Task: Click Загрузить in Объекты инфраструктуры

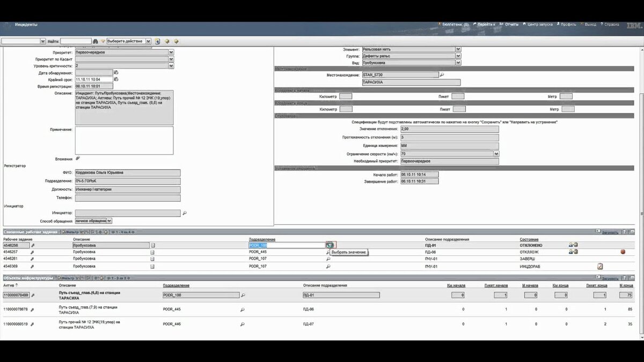Action: [x=610, y=278]
